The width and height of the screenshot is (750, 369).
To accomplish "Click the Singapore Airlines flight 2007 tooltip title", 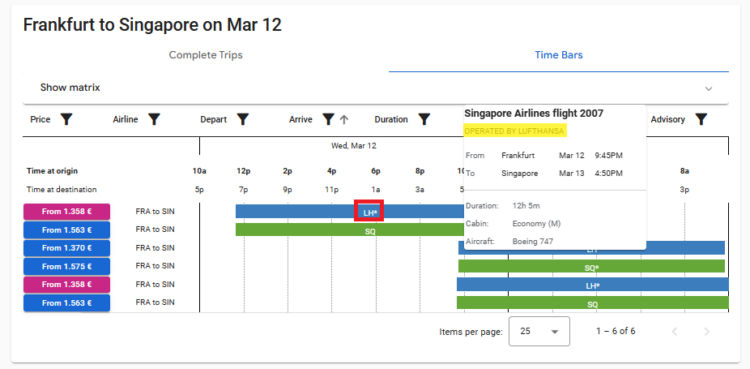I will tap(534, 113).
